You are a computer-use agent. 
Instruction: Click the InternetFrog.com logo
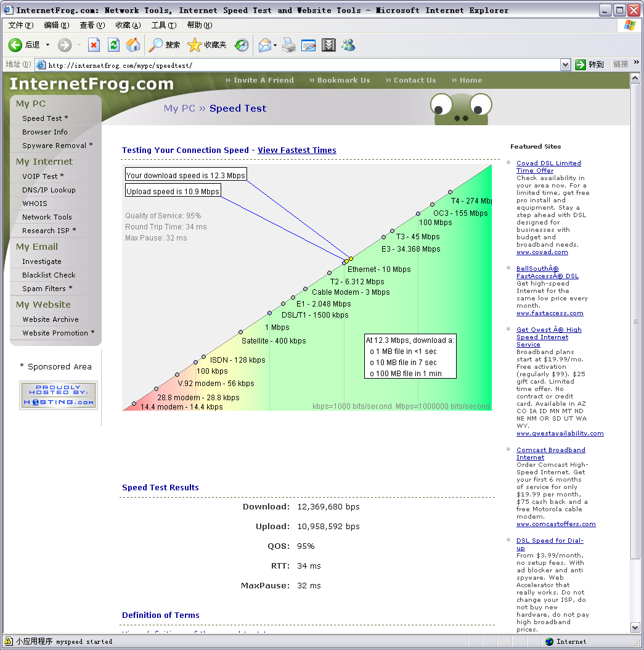coord(92,84)
